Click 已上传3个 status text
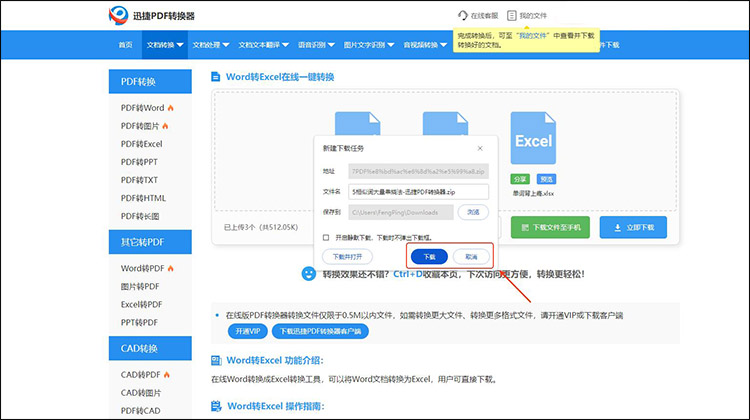 coord(261,227)
